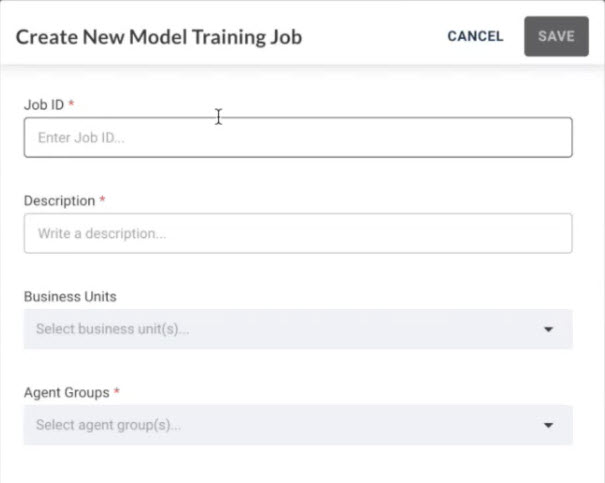Click into the Description text box
Viewport: 605px width, 483px height.
pos(298,233)
